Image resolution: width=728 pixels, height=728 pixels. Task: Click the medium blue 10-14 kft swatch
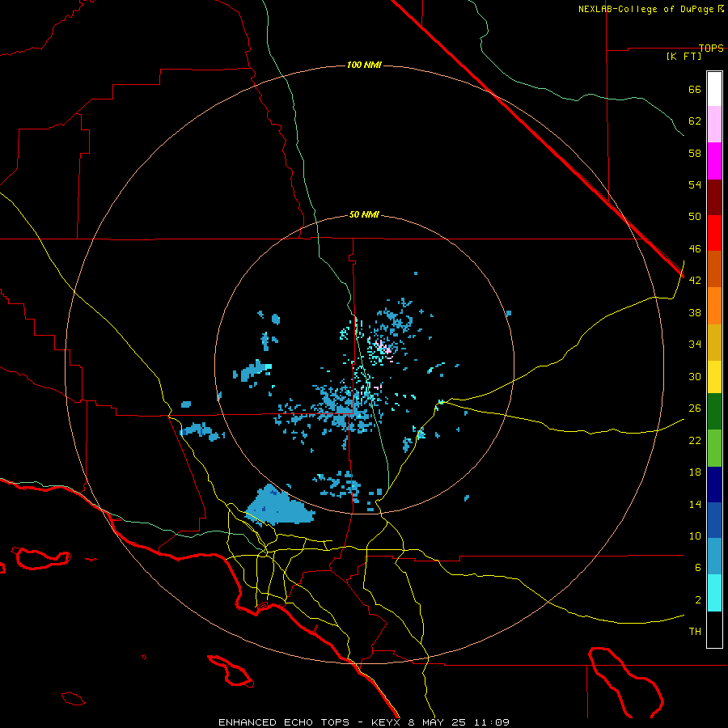(714, 520)
